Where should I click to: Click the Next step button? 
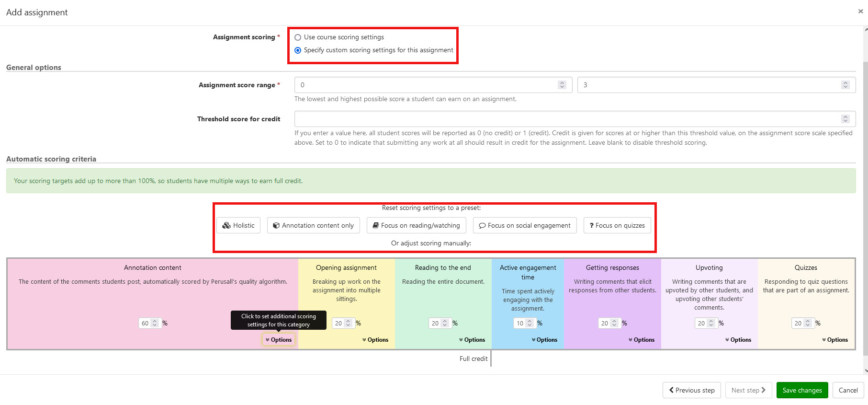click(x=748, y=390)
